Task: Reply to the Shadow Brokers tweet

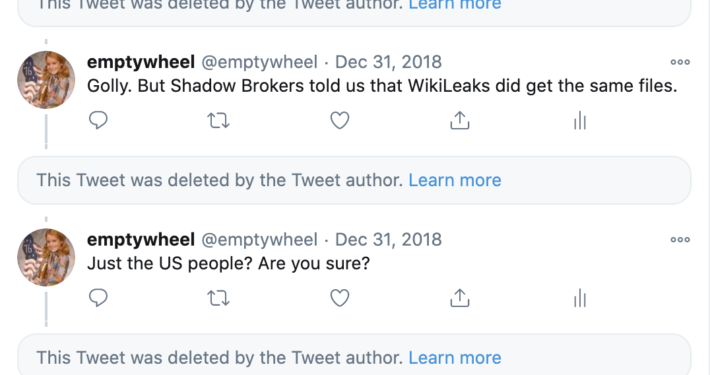Action: point(98,120)
